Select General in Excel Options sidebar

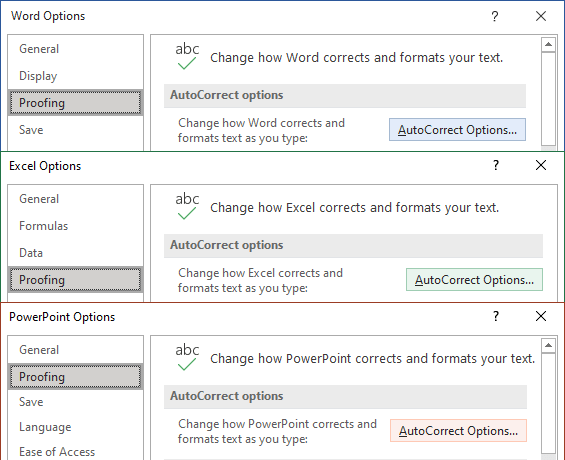(75, 199)
